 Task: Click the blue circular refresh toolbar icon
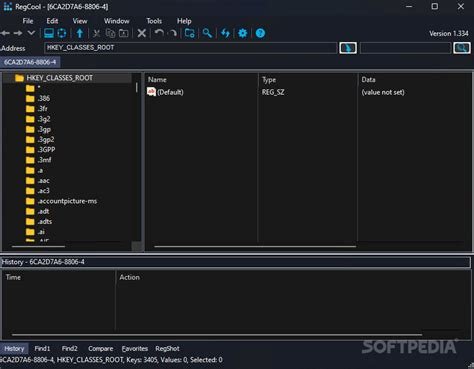click(x=62, y=33)
